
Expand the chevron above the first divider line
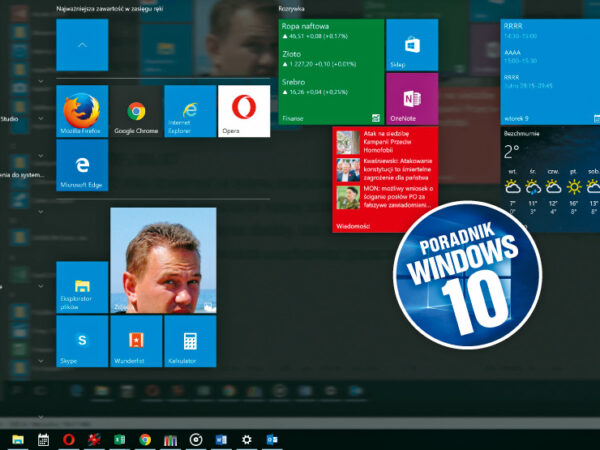[40, 79]
